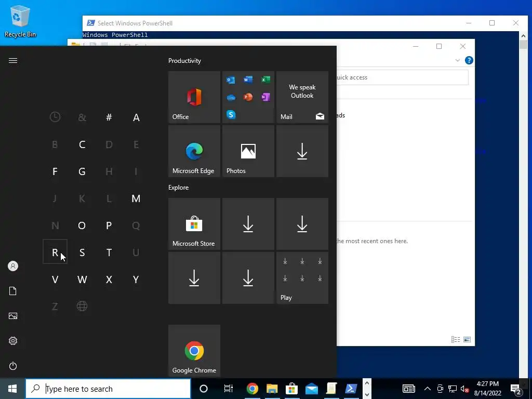Open the network tray icon

tap(453, 389)
